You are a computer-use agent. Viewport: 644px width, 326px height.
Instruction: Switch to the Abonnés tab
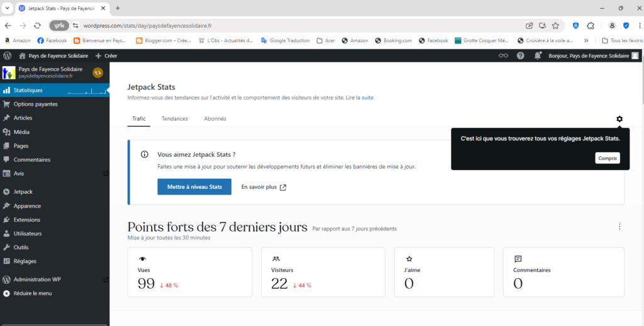point(215,119)
